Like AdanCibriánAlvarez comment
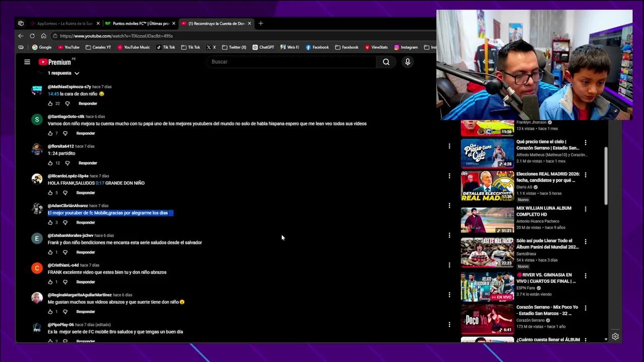Image resolution: width=644 pixels, height=362 pixels. pos(50,222)
